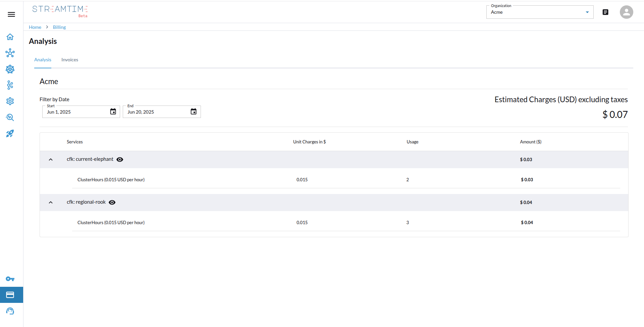
Task: Go to Home breadcrumb link
Action: [35, 27]
